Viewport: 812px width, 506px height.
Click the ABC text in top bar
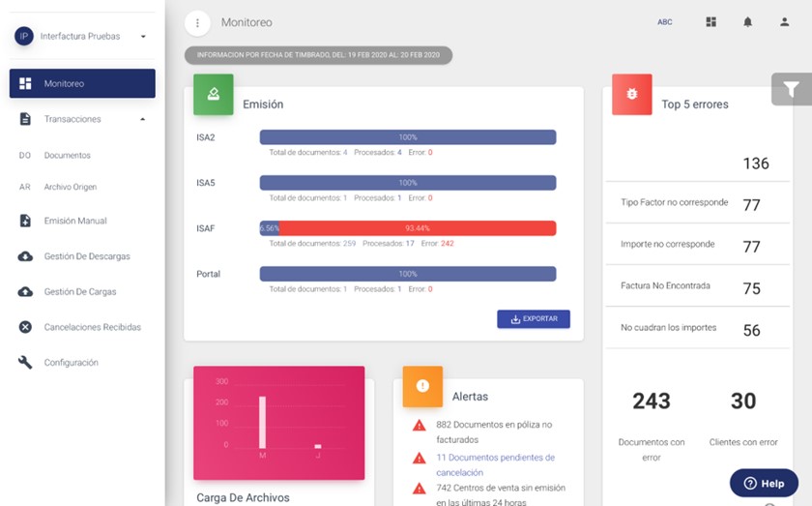coord(664,22)
